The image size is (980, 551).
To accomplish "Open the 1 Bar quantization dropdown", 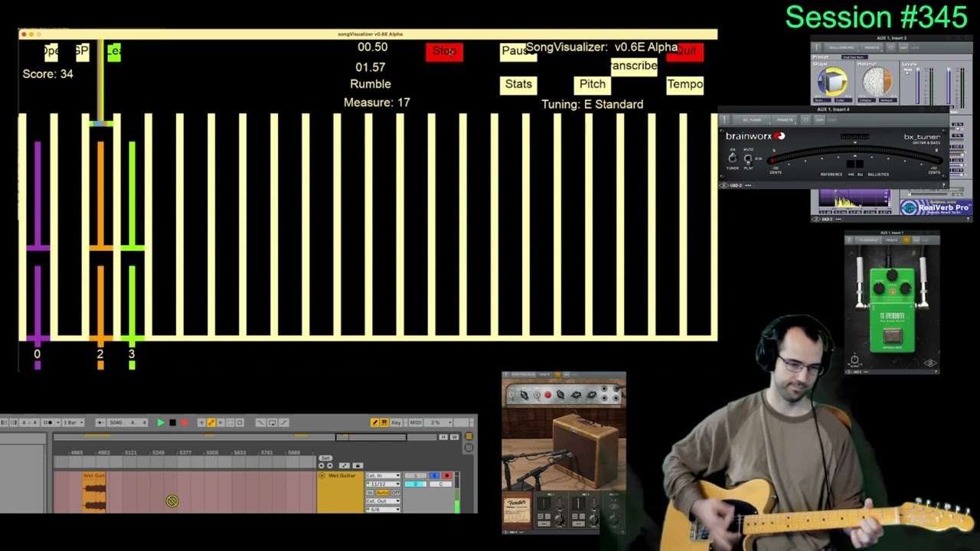I will click(73, 422).
